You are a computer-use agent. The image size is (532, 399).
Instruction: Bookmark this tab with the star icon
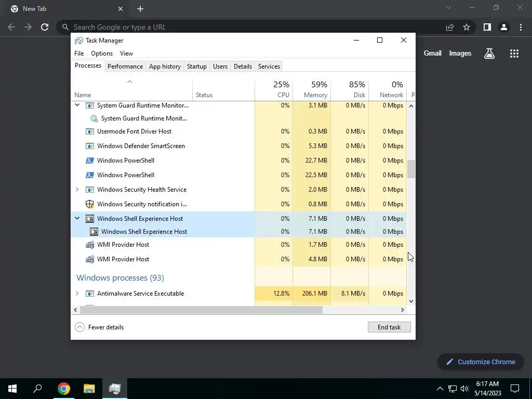point(467,27)
